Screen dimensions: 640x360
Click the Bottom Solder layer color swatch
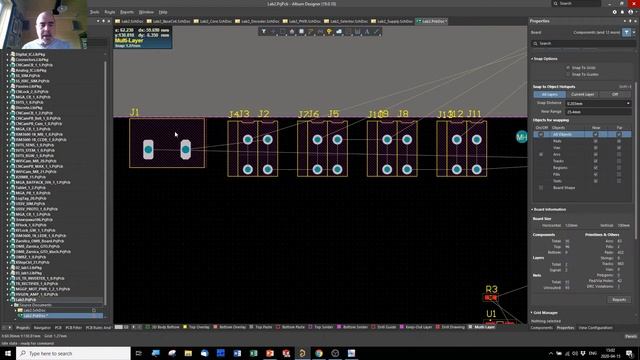[339, 327]
